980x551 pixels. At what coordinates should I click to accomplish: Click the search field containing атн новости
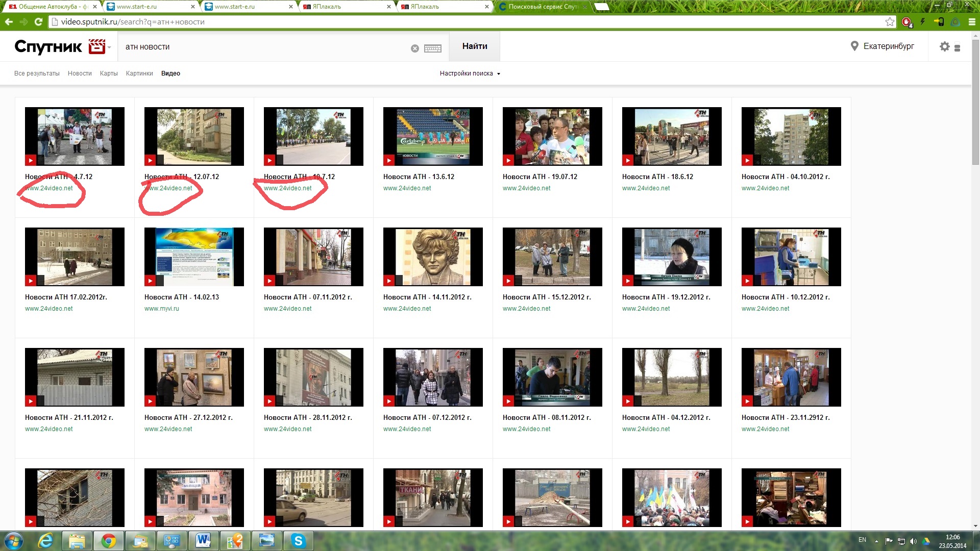point(265,47)
